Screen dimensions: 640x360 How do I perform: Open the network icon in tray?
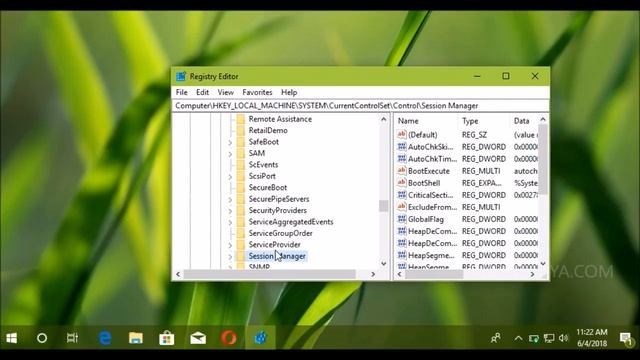pyautogui.click(x=549, y=338)
